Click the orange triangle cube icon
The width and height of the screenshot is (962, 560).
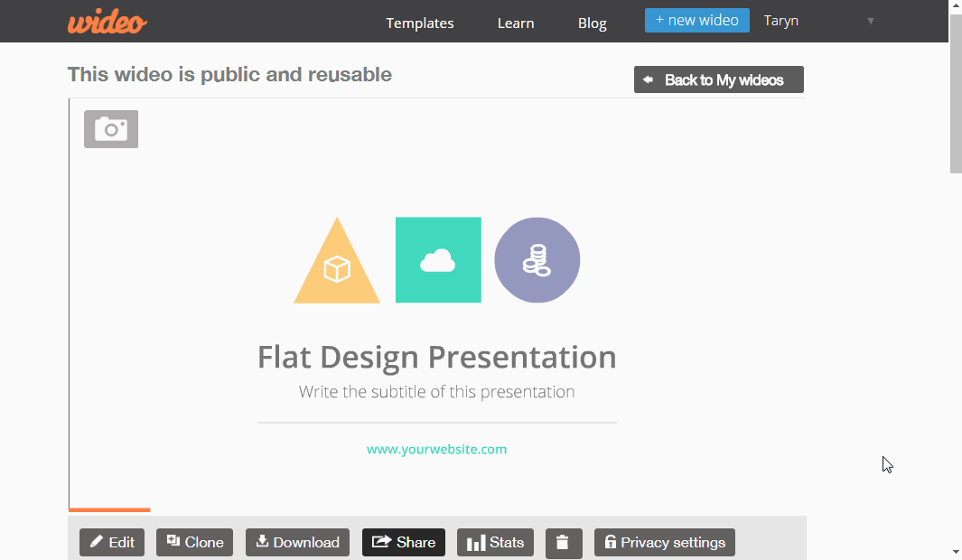[337, 267]
